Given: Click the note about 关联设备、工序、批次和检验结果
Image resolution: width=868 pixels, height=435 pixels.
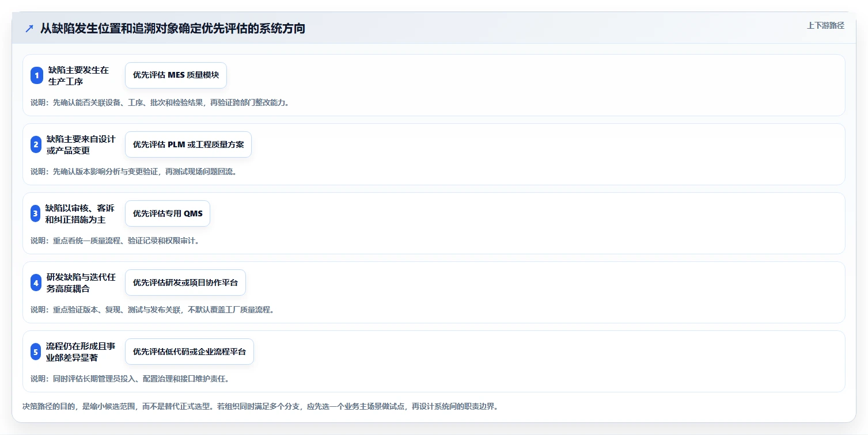Looking at the screenshot, I should (160, 102).
